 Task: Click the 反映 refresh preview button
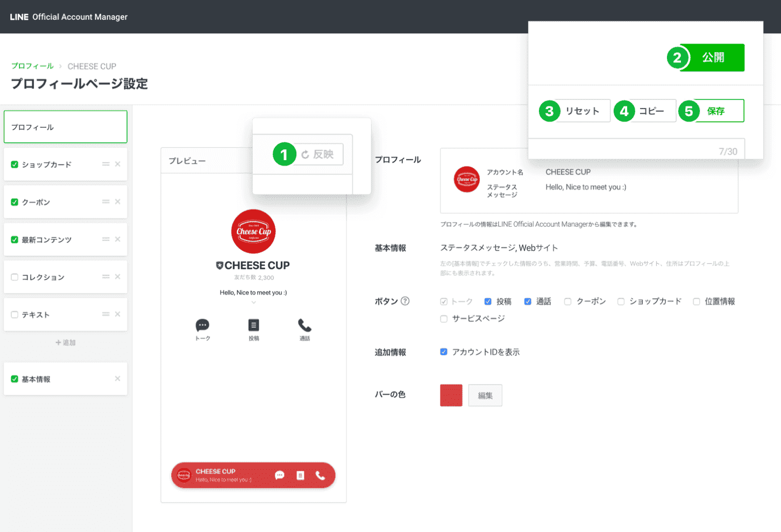pyautogui.click(x=318, y=154)
